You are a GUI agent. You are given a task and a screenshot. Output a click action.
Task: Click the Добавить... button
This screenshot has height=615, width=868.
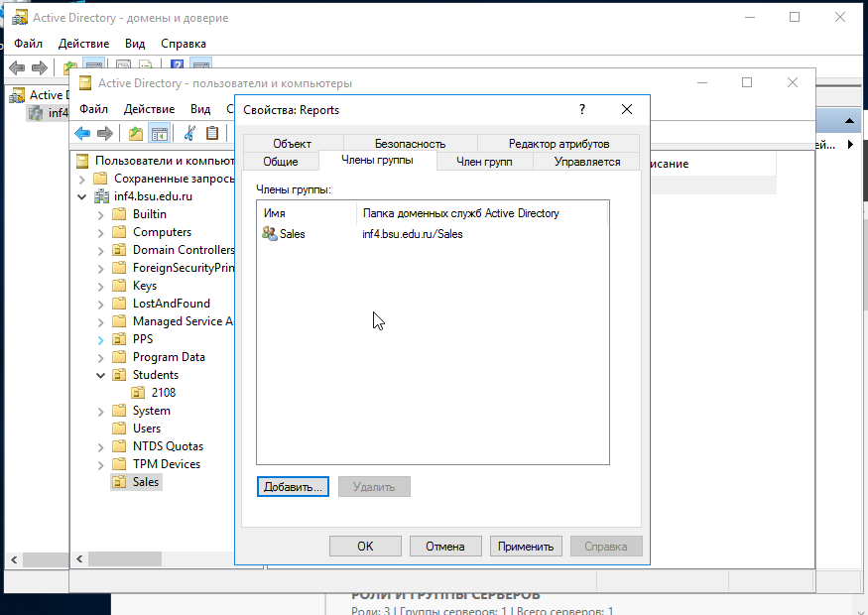pos(293,487)
